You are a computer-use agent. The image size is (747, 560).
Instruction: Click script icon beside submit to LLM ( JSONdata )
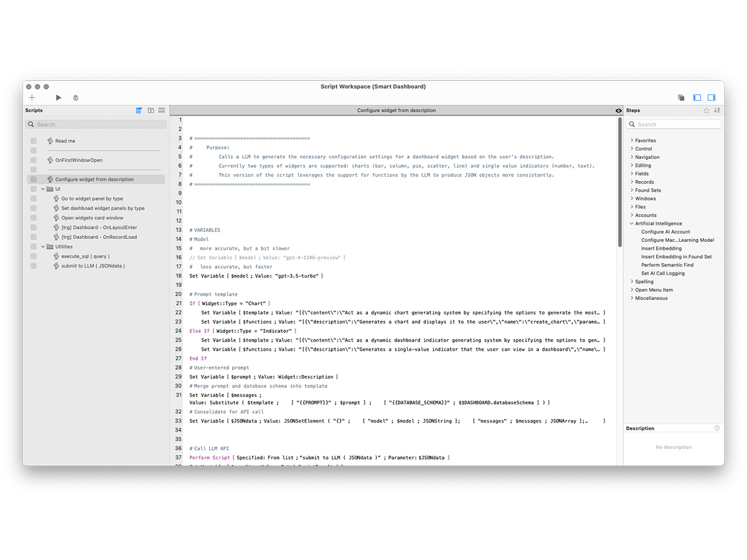pos(57,266)
